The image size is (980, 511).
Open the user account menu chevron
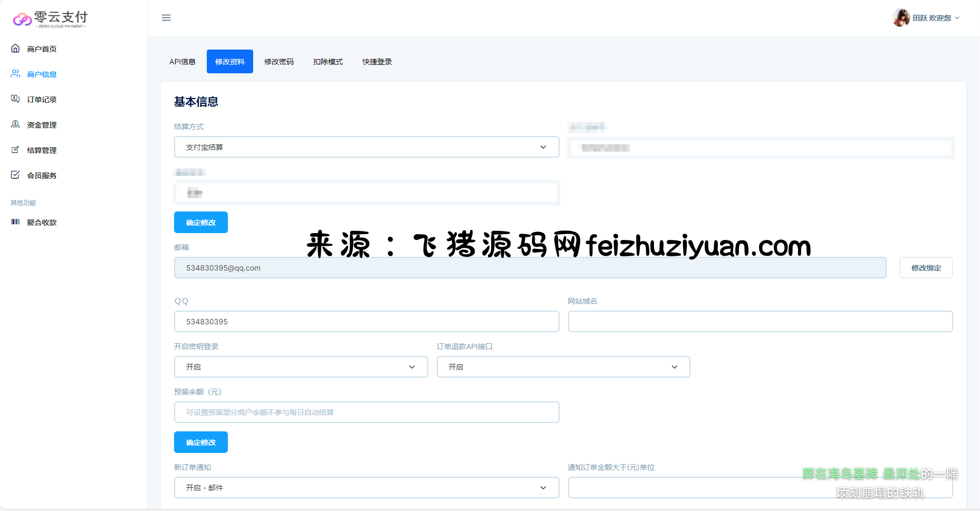(957, 18)
